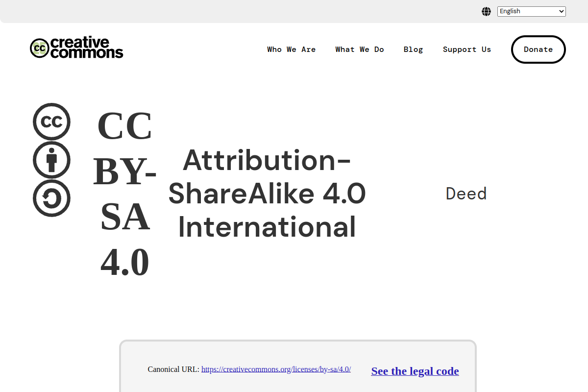Click the CC BY-SA 4.0 heading text

click(125, 194)
